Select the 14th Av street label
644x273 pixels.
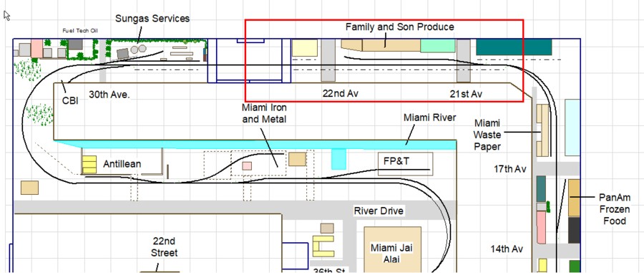[x=507, y=249]
